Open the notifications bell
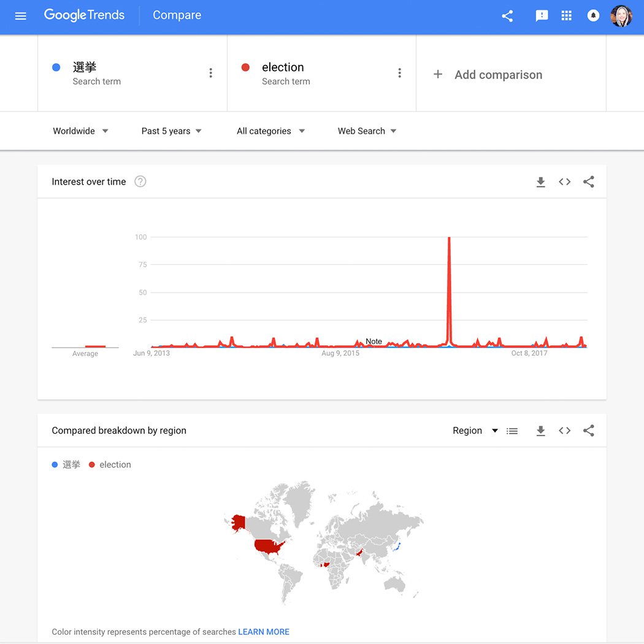The width and height of the screenshot is (644, 644). (x=593, y=15)
